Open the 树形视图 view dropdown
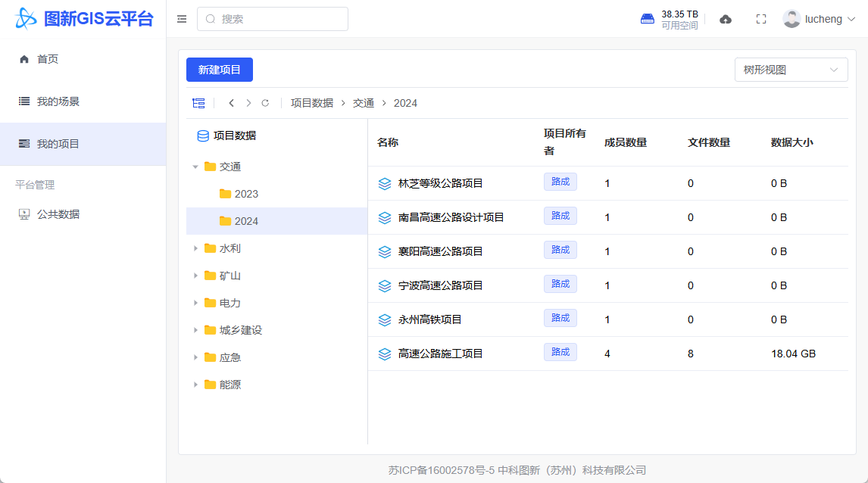 791,70
